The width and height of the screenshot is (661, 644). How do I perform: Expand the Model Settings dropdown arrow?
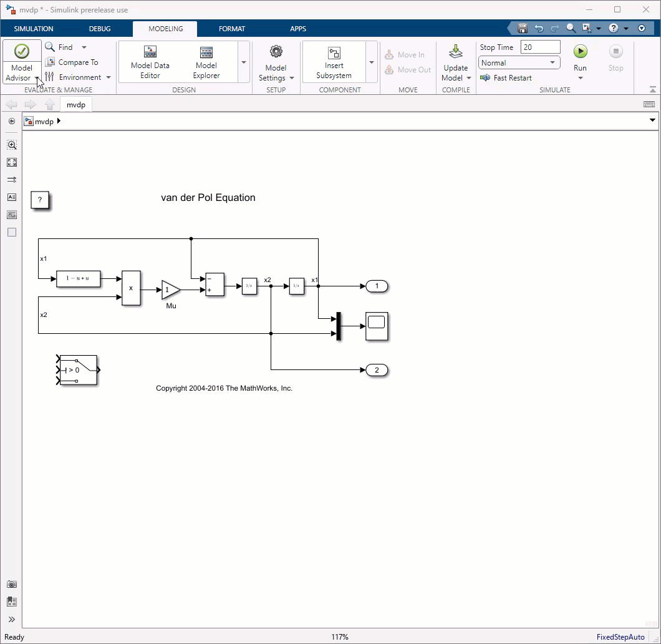pyautogui.click(x=292, y=78)
